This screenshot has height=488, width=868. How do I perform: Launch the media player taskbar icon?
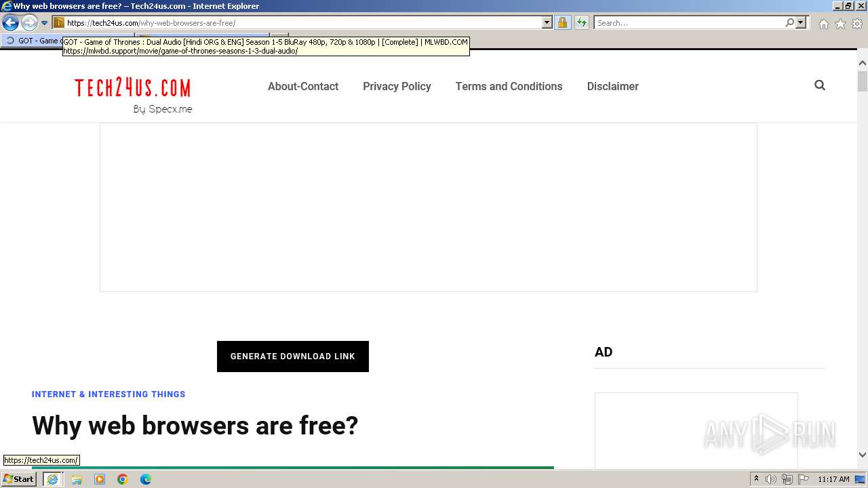[x=100, y=479]
